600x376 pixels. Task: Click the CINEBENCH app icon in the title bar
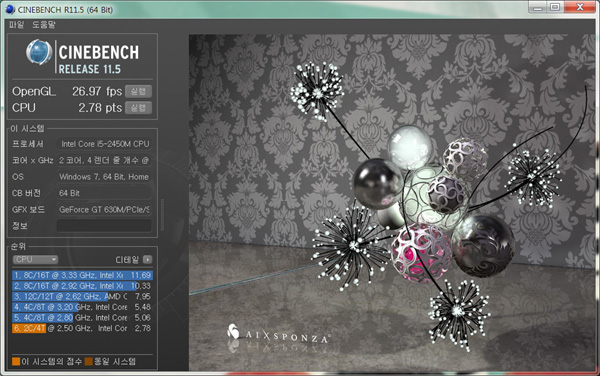click(10, 9)
